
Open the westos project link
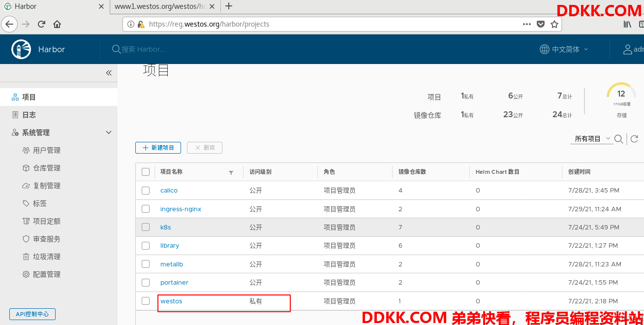pyautogui.click(x=171, y=301)
